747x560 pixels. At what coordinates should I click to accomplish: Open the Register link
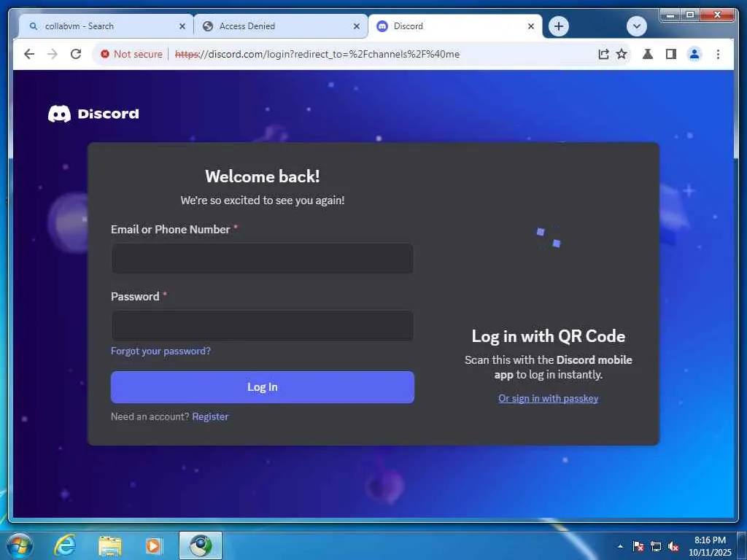pyautogui.click(x=210, y=416)
